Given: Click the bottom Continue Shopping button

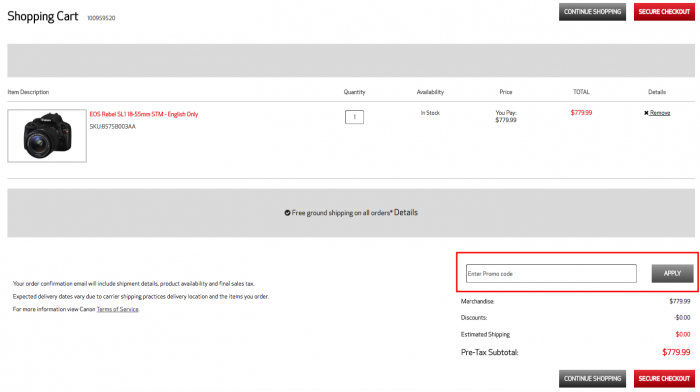Looking at the screenshot, I should pyautogui.click(x=592, y=379).
